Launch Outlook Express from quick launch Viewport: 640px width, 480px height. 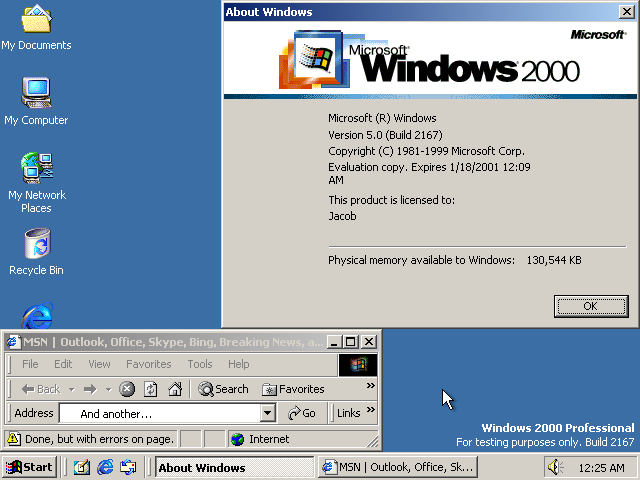tap(128, 467)
